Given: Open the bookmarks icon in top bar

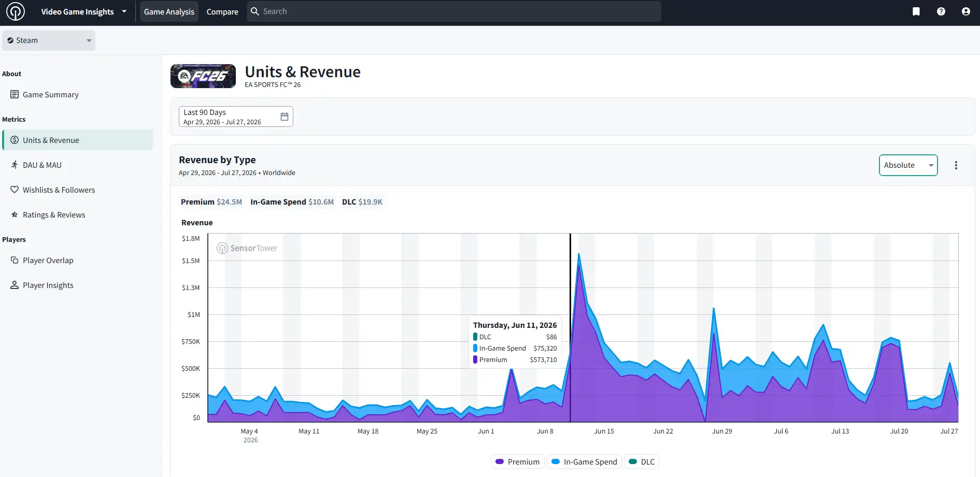Looking at the screenshot, I should [916, 11].
